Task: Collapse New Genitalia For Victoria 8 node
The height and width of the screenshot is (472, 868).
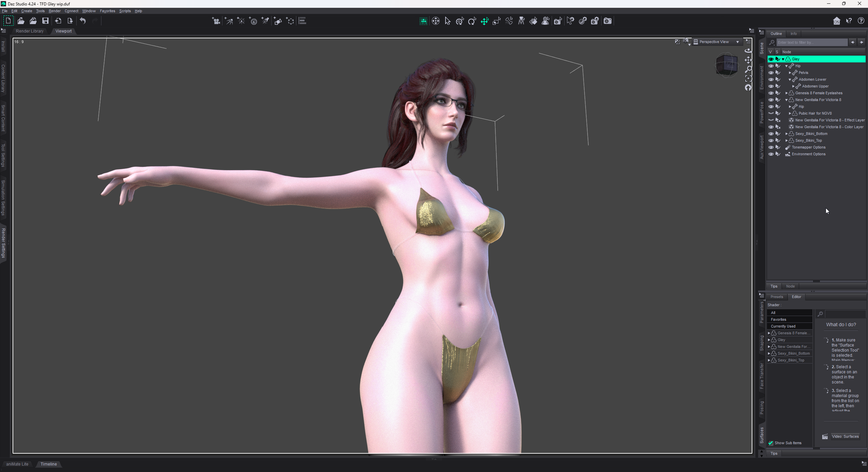Action: point(787,100)
